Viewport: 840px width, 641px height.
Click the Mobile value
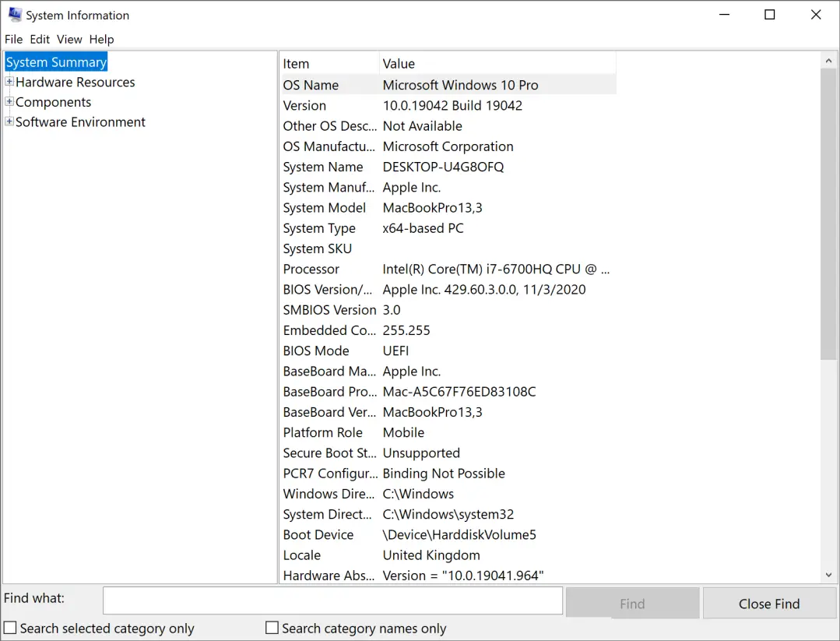coord(402,432)
